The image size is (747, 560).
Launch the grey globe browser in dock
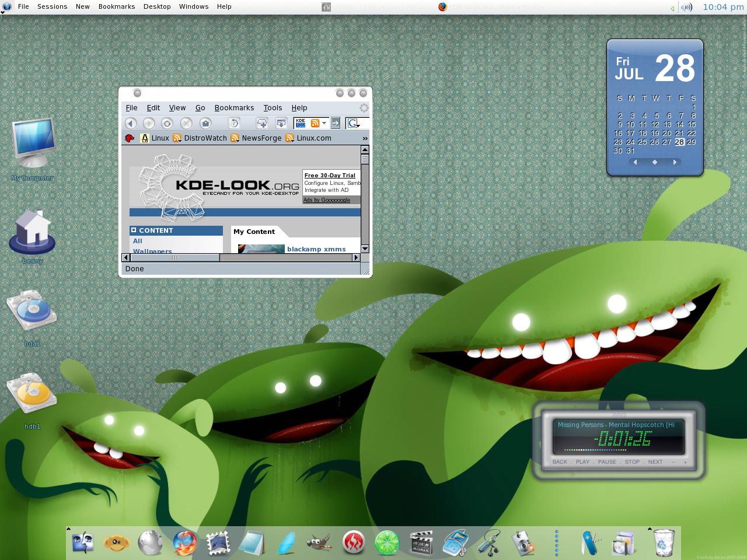pos(150,542)
